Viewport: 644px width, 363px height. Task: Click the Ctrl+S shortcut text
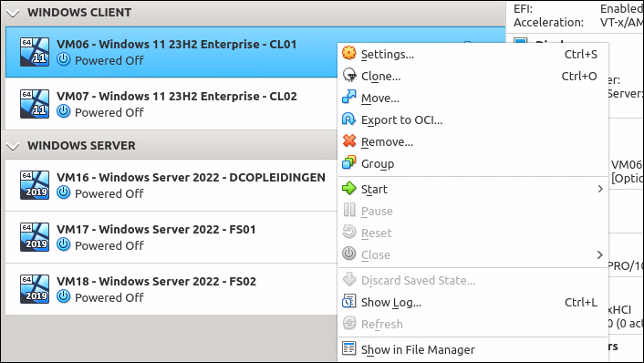click(x=581, y=54)
